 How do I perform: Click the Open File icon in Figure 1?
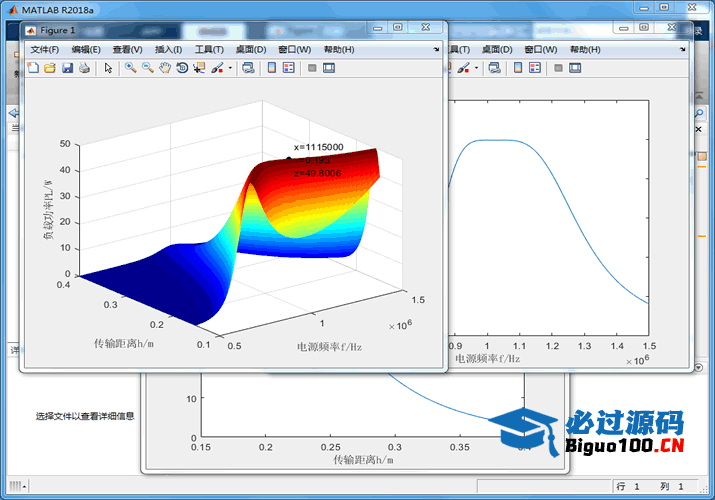coord(49,68)
